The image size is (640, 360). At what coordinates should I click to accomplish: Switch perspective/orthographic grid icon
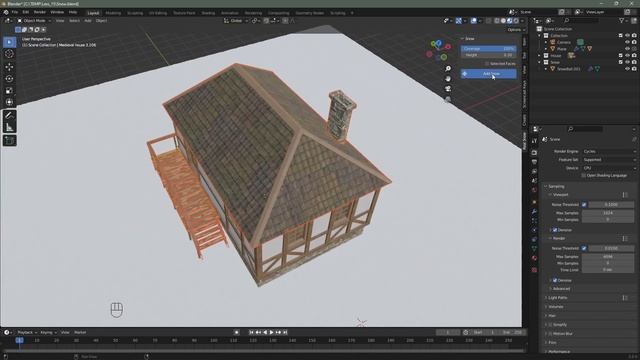(x=448, y=99)
